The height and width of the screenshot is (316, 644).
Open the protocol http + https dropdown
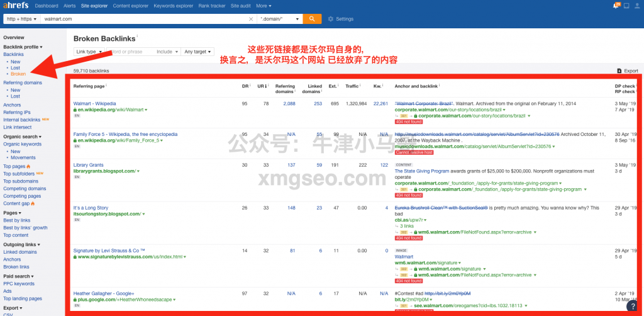pos(21,19)
